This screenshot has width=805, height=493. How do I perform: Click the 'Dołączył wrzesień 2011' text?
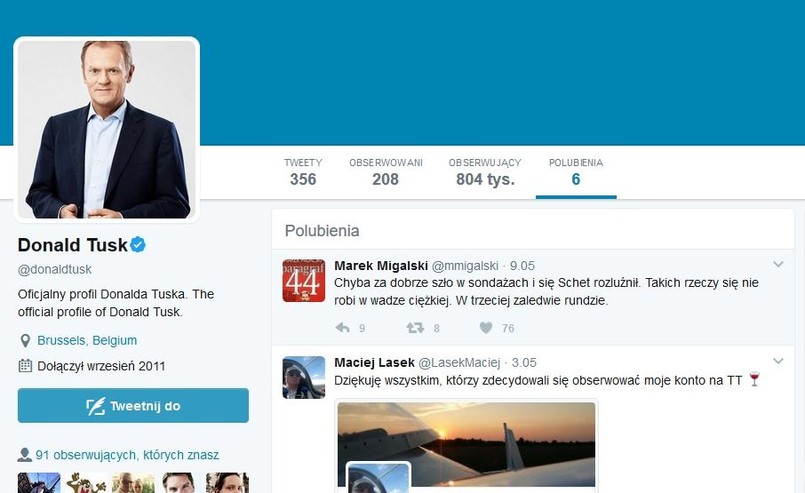(x=101, y=366)
